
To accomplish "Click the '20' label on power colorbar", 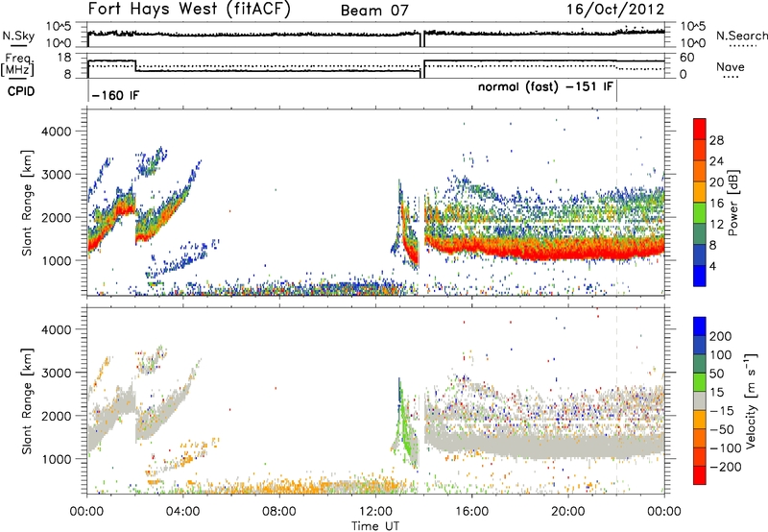I will (x=716, y=182).
